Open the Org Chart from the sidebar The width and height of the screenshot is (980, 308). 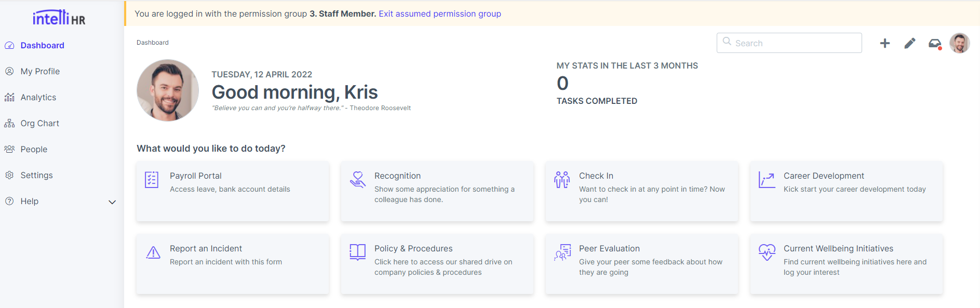[40, 123]
